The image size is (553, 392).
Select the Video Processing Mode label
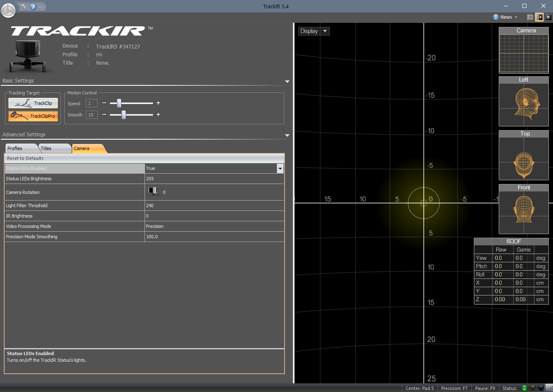(x=29, y=226)
